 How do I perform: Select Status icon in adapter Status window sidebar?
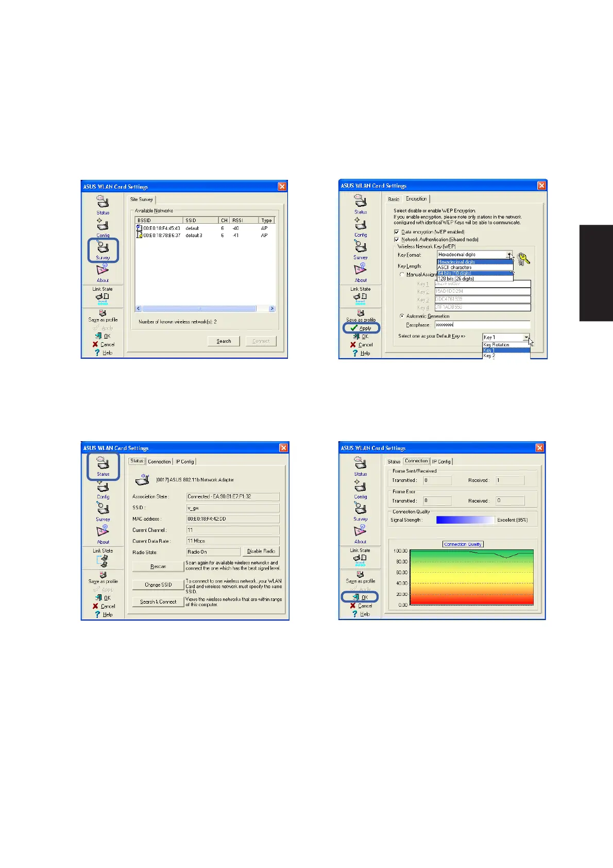103,463
